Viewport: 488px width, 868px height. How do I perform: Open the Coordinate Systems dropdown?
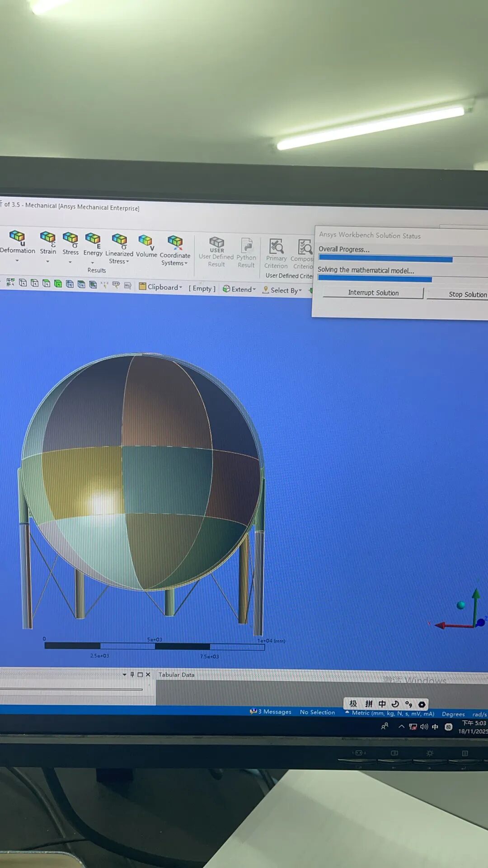click(x=175, y=263)
